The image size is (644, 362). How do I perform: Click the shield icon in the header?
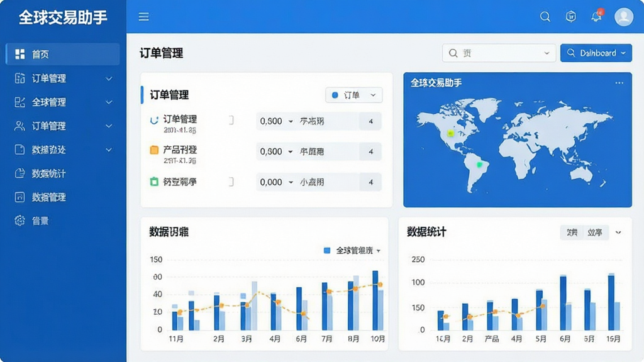[x=570, y=16]
